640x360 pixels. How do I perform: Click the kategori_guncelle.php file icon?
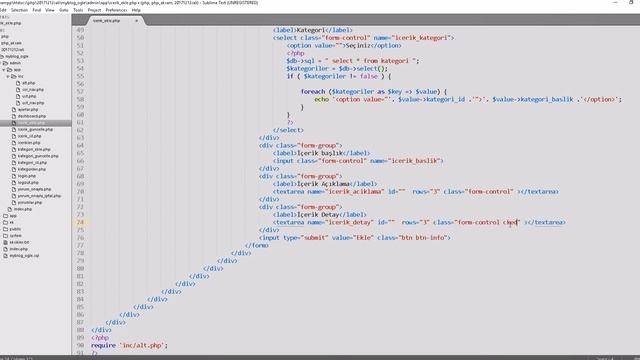tap(14, 156)
